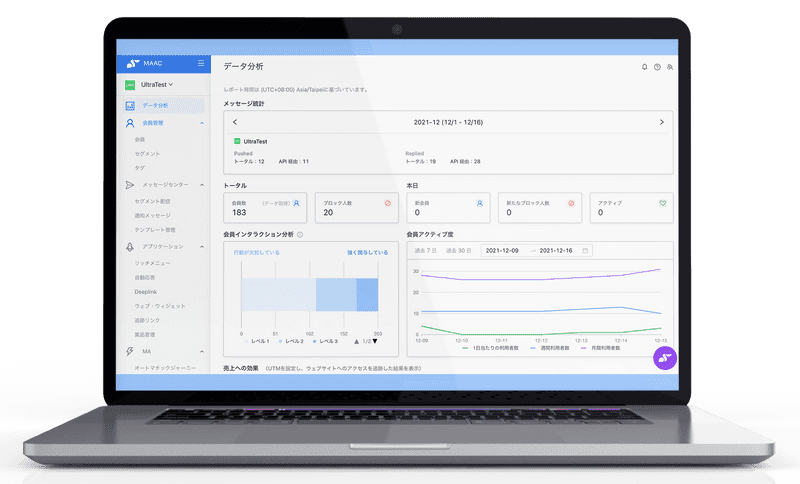Viewport: 800px width, 484px height.
Task: Go to next month in message statistics
Action: [662, 122]
